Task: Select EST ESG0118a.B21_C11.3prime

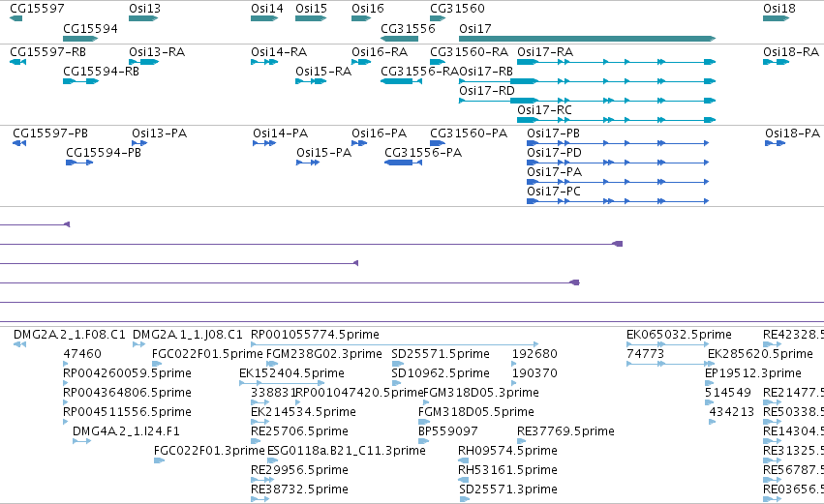Action: pos(347,451)
